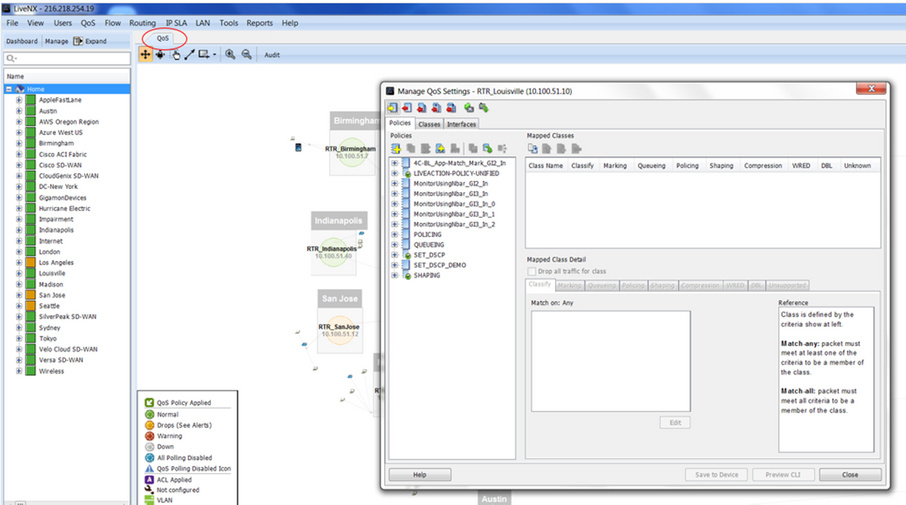Click the green left-arrow icon in dialog toolbar

click(x=469, y=108)
